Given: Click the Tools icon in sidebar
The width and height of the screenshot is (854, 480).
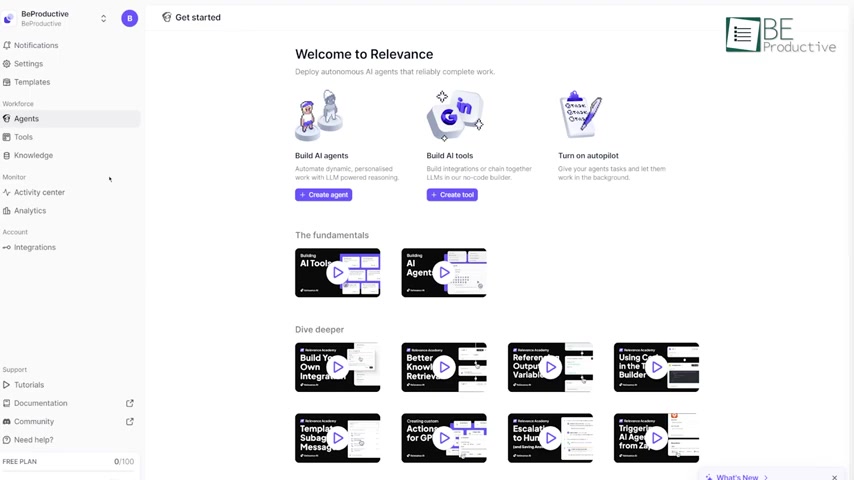Looking at the screenshot, I should (x=7, y=137).
